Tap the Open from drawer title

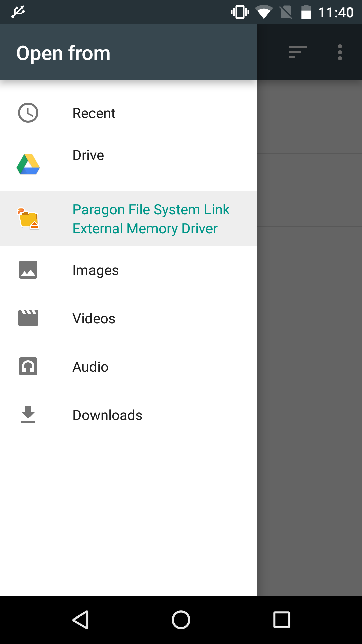[x=63, y=53]
